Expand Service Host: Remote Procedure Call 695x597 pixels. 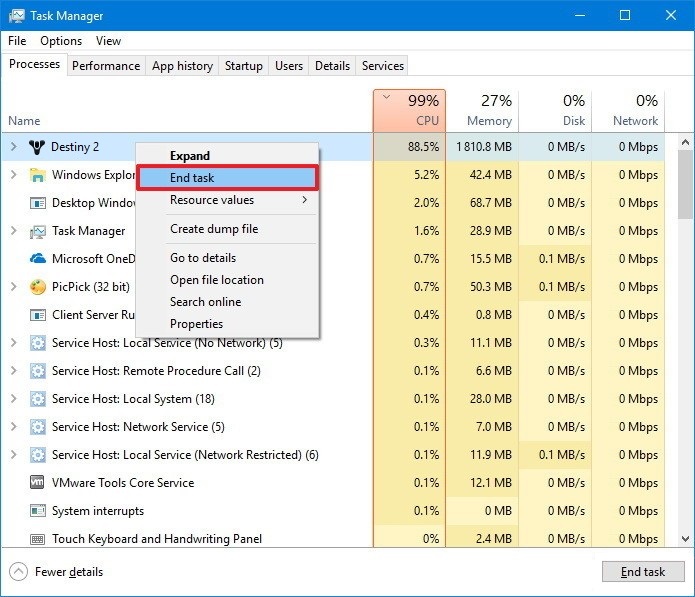[13, 371]
